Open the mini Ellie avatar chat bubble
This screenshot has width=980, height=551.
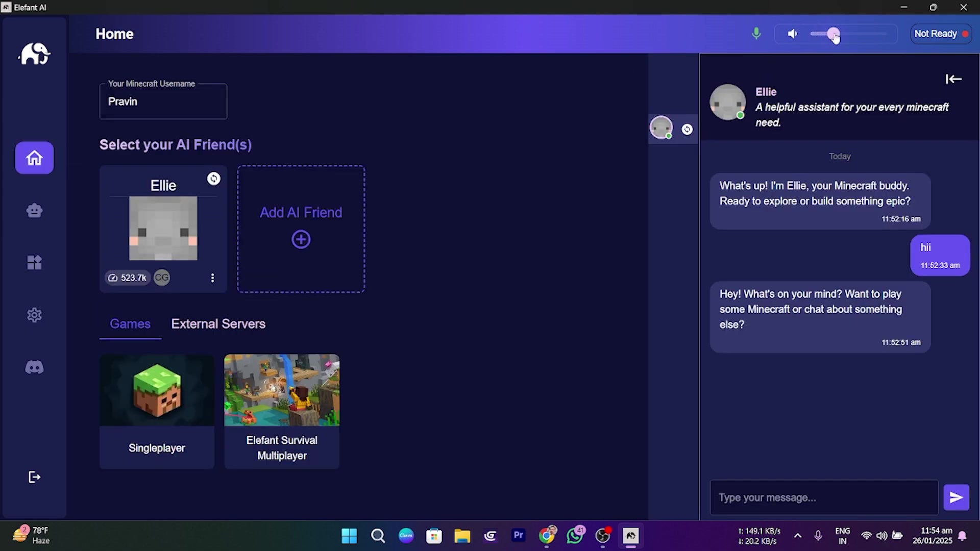click(x=661, y=128)
